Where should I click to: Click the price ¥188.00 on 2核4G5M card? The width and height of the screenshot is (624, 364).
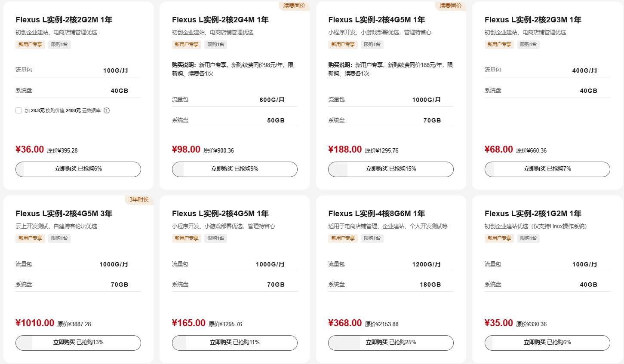click(x=344, y=149)
